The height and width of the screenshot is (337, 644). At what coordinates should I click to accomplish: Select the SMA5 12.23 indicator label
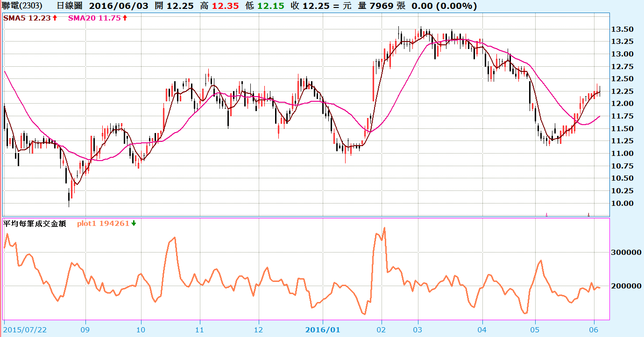pos(27,18)
